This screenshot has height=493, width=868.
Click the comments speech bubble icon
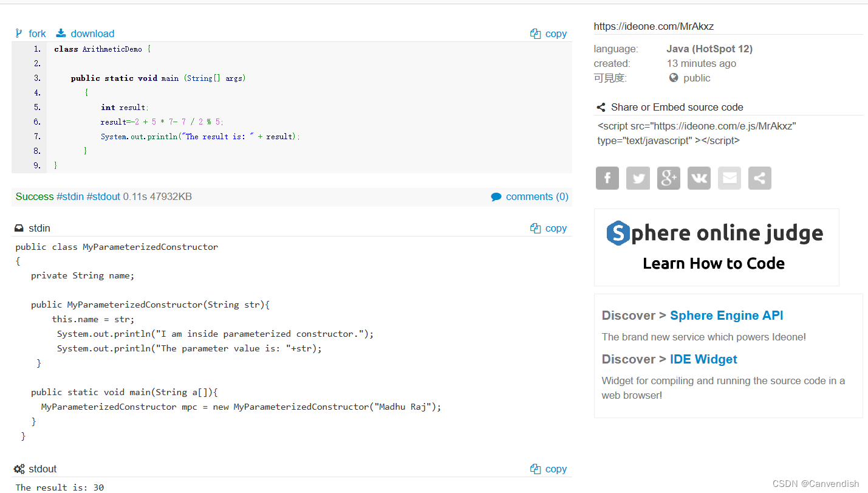pyautogui.click(x=496, y=197)
